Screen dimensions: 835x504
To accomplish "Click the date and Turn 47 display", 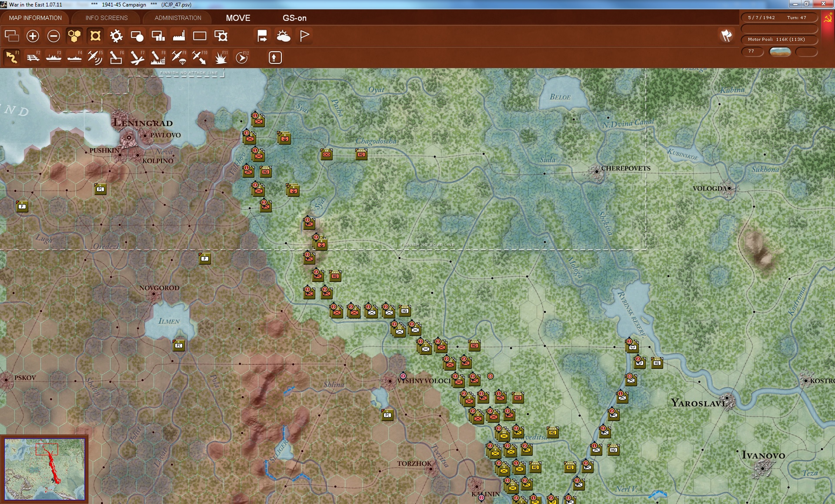I will tap(779, 18).
